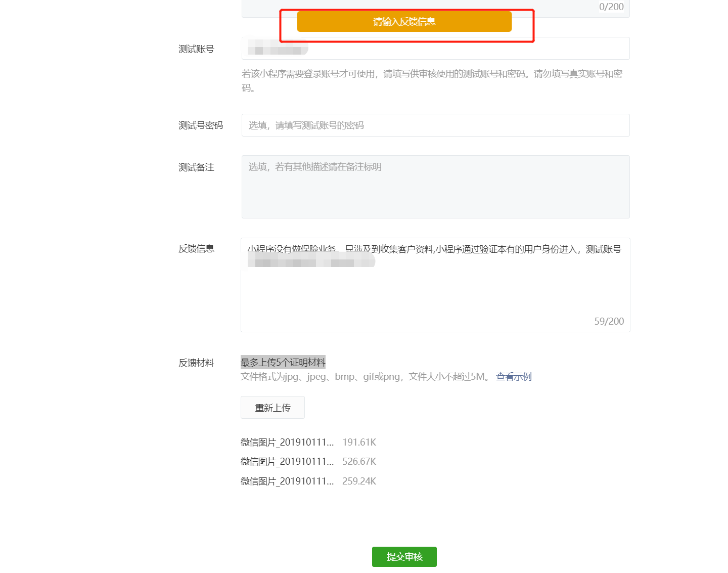Click the 测试备注 label

pyautogui.click(x=196, y=167)
